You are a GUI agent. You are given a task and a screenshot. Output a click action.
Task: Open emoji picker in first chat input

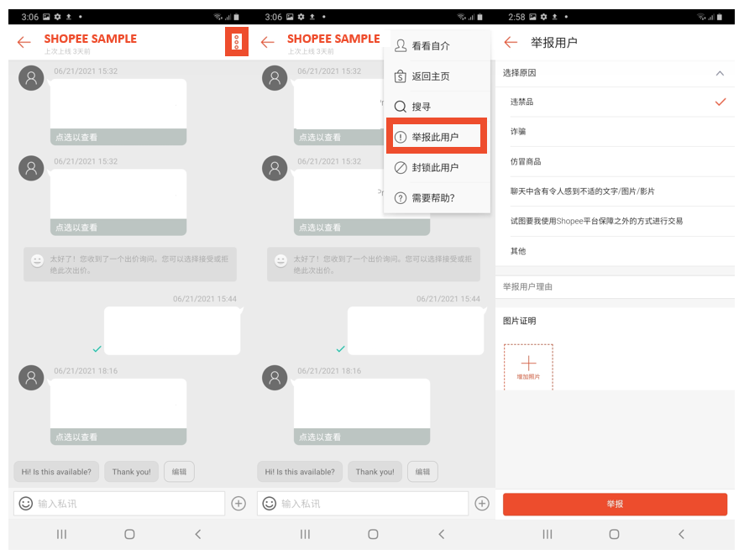[26, 503]
